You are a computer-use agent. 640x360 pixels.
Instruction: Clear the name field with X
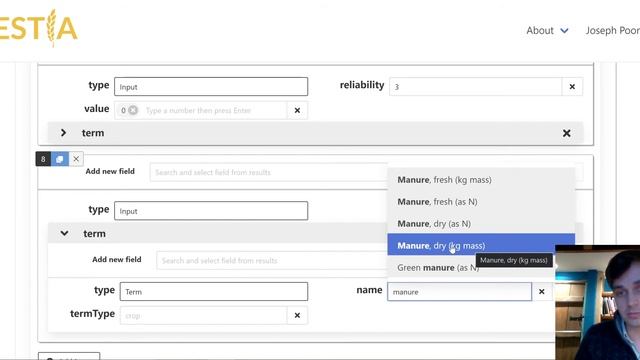click(542, 292)
